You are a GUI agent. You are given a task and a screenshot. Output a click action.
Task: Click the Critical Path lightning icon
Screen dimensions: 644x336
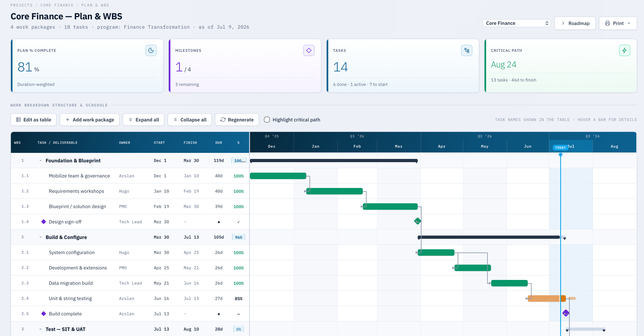[624, 50]
